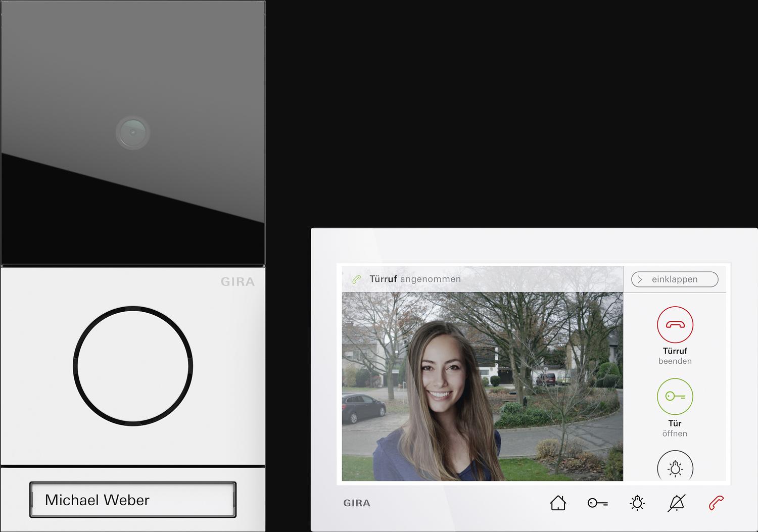Screen dimensions: 758x532
Task: Click the camera lens on the door station
Action: 133,132
